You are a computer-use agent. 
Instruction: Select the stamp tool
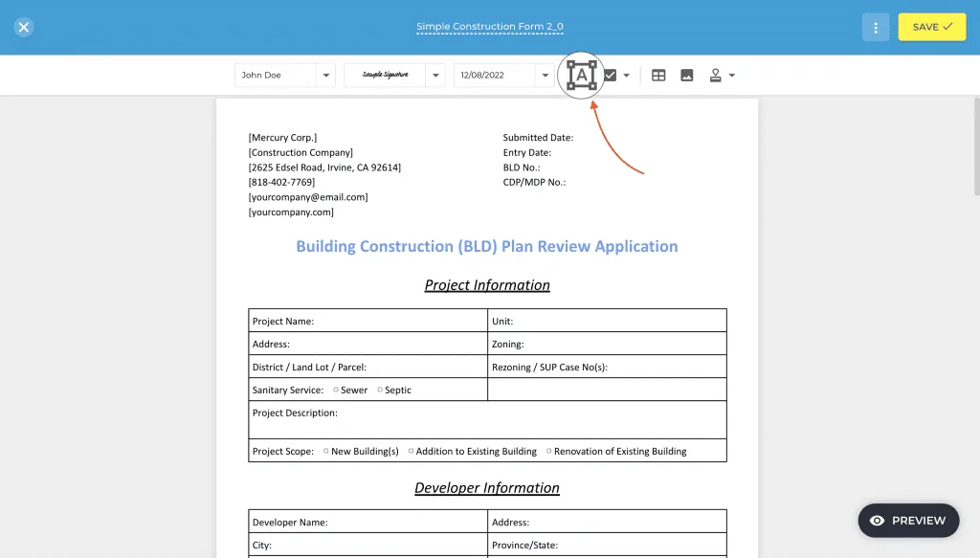pyautogui.click(x=716, y=75)
